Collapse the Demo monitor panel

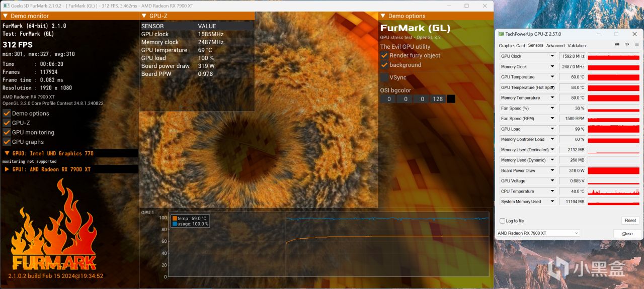coord(6,16)
